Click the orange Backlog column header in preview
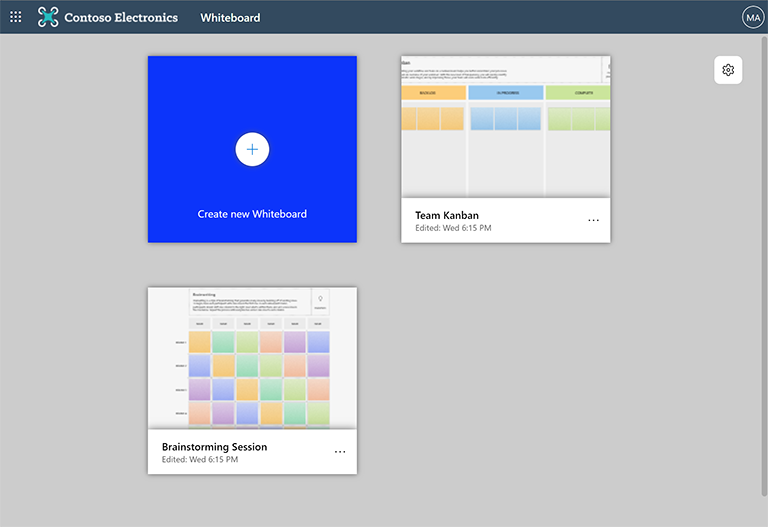768x527 pixels. [433, 93]
